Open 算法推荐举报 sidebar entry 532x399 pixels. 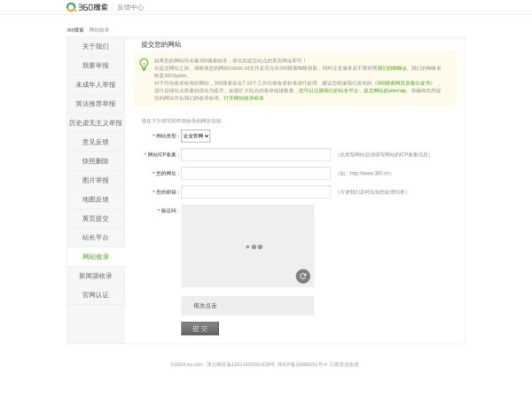tap(96, 104)
